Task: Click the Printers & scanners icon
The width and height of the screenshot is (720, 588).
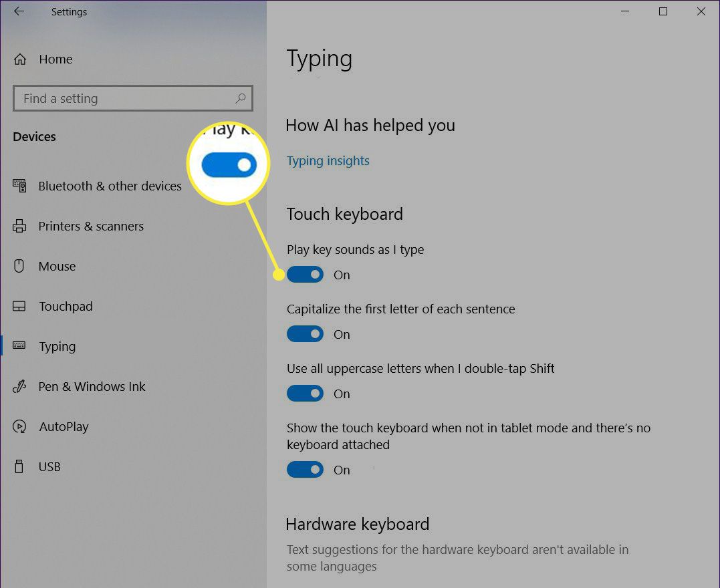Action: 19,226
